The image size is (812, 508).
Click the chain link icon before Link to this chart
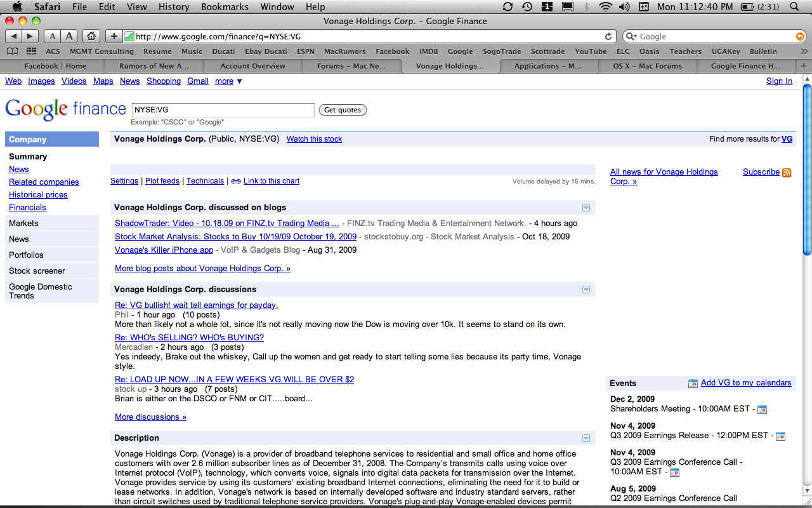[x=236, y=181]
